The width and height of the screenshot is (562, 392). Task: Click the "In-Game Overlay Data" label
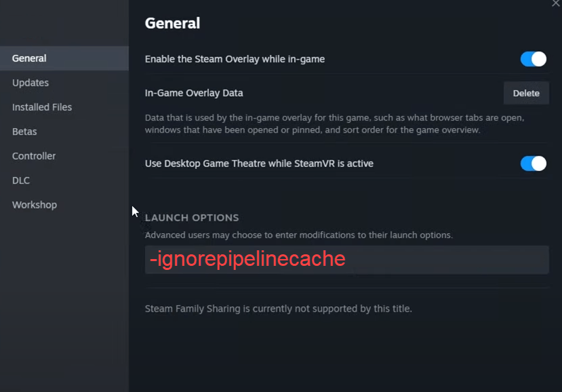(x=194, y=93)
